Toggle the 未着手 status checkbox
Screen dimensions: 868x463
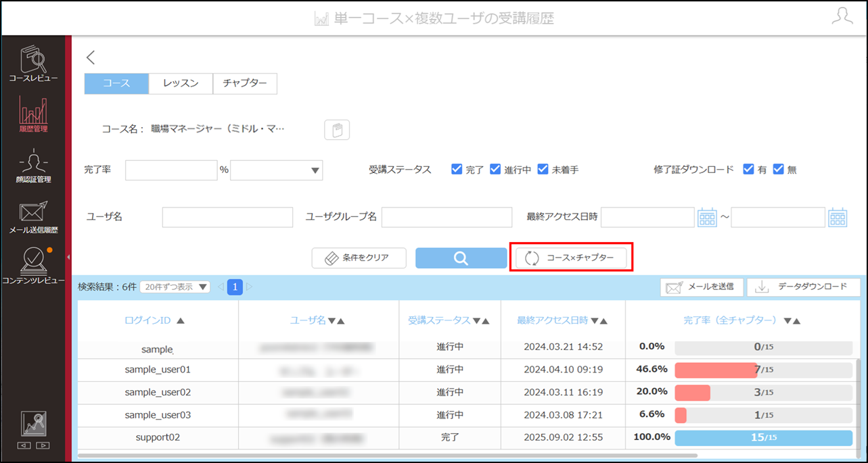point(543,169)
